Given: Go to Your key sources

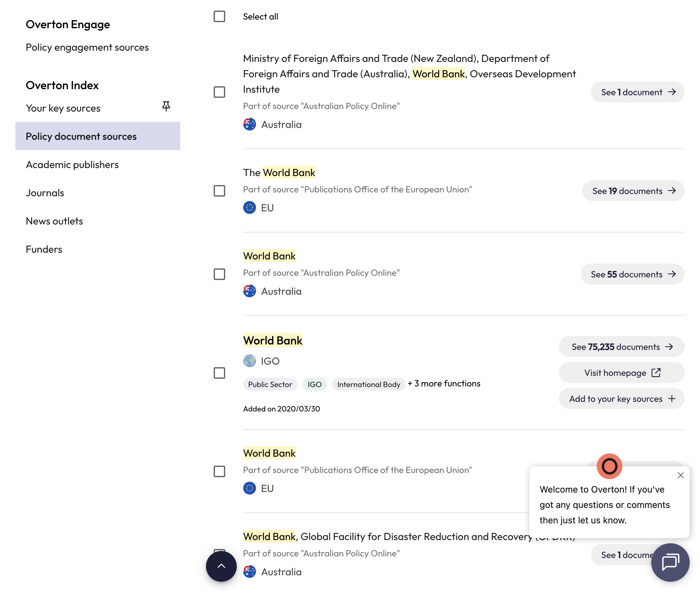Looking at the screenshot, I should 63,108.
